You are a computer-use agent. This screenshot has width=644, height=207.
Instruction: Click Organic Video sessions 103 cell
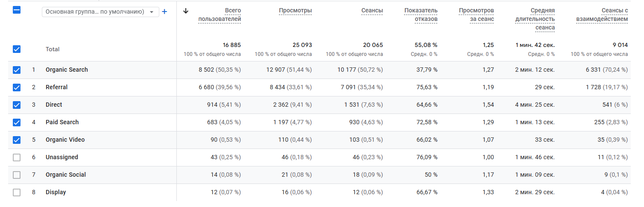click(x=366, y=140)
